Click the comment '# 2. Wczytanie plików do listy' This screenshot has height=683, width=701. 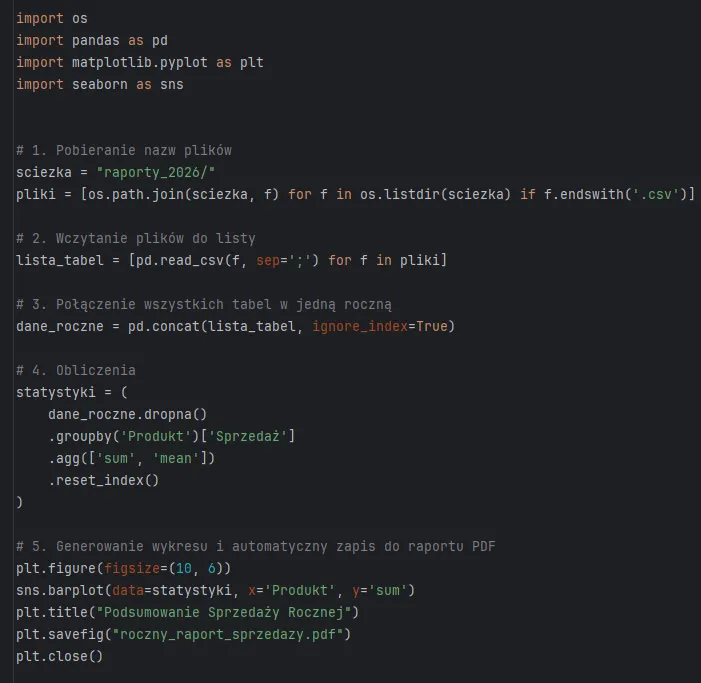[x=136, y=238]
